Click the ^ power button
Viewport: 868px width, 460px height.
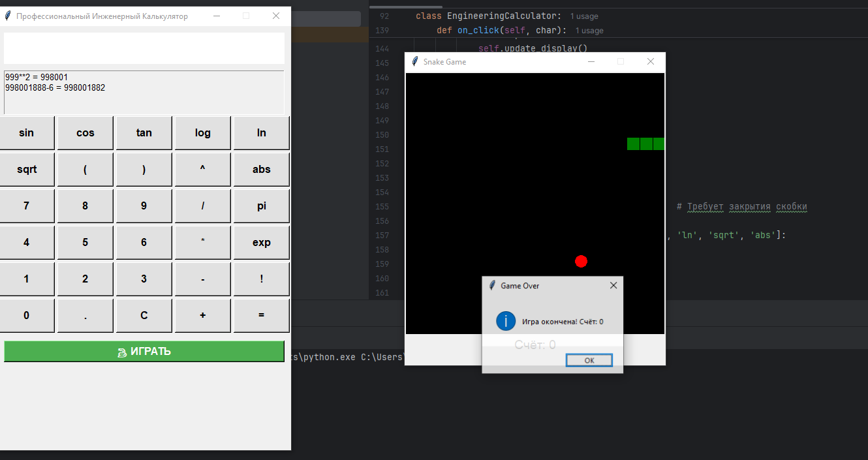(203, 170)
